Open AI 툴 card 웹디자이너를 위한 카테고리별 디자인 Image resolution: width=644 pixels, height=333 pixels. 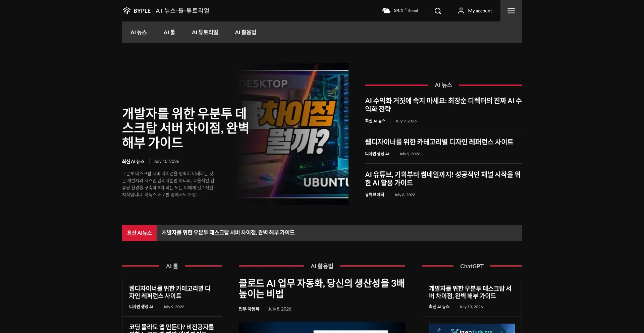click(x=170, y=292)
